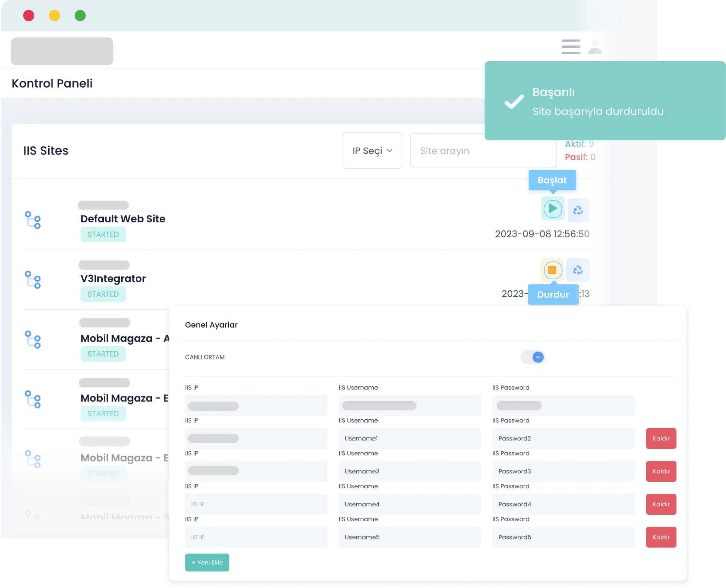Click empty IIS IP field beside Username5
Screen dimensions: 726x588
pos(256,537)
